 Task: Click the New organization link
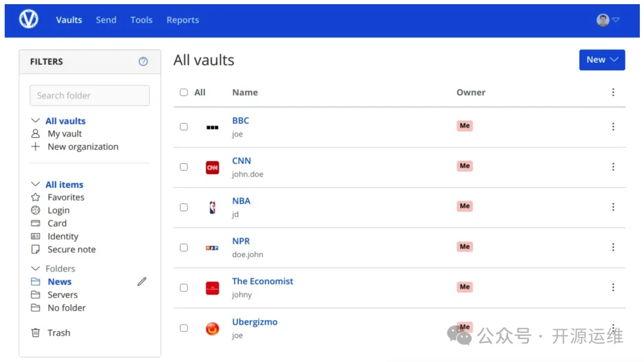click(83, 147)
